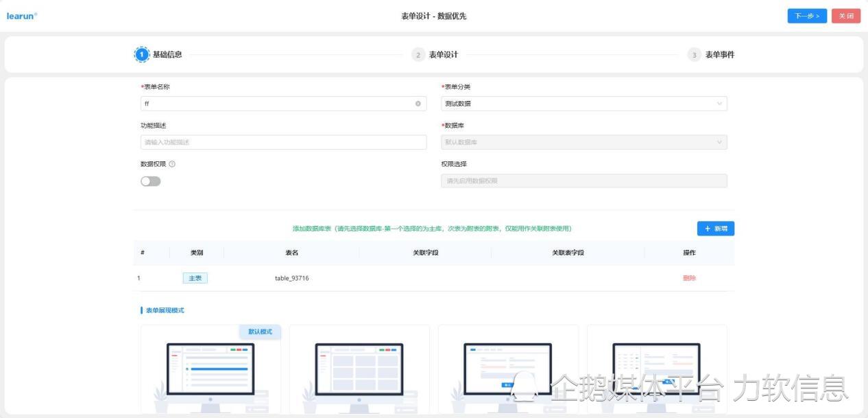Click the green 添加数据库表 hint text
The width and height of the screenshot is (868, 418).
click(432, 229)
